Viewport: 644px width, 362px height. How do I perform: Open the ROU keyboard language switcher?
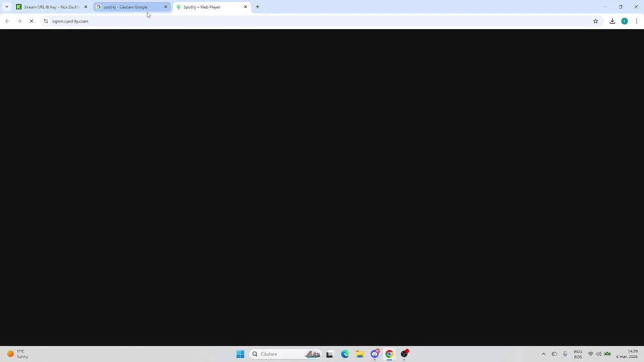(x=578, y=354)
